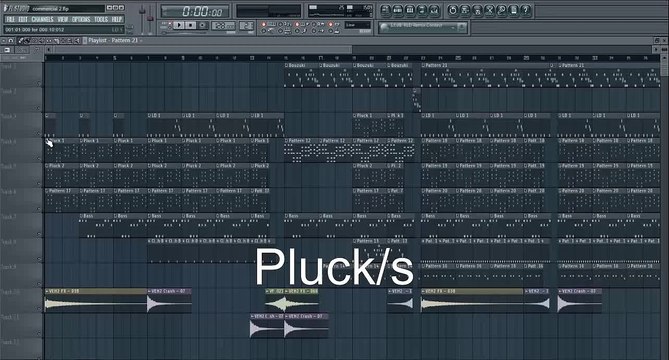
Task: Start playback with the Play button
Action: click(x=179, y=25)
